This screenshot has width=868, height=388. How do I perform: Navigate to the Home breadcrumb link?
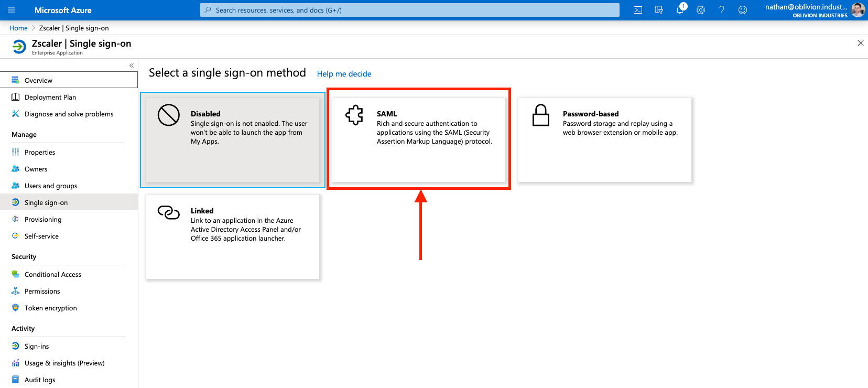[18, 28]
